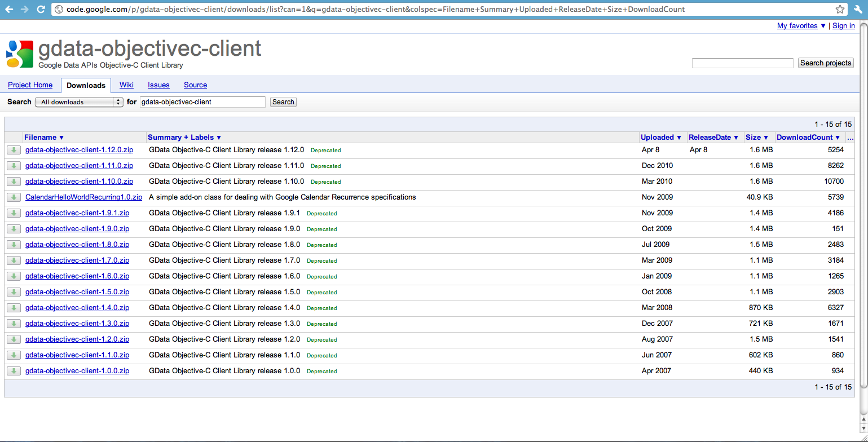Click the browser address bar

click(x=448, y=9)
